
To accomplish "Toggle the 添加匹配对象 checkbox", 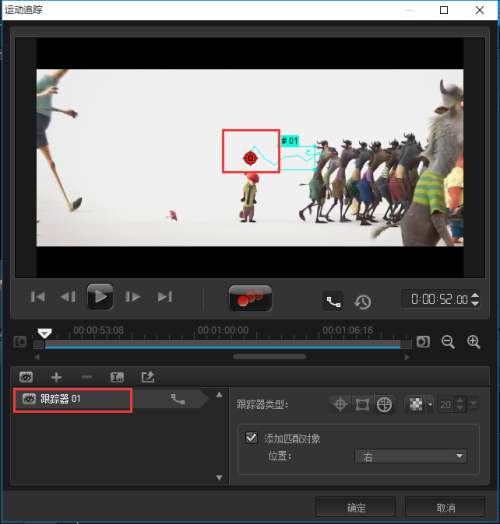I will [x=251, y=437].
